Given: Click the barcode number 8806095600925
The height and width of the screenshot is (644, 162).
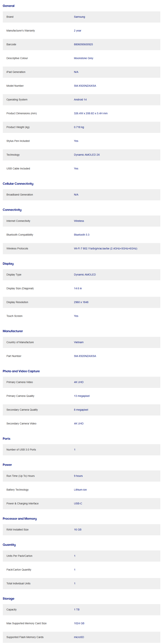Looking at the screenshot, I should (x=83, y=45).
